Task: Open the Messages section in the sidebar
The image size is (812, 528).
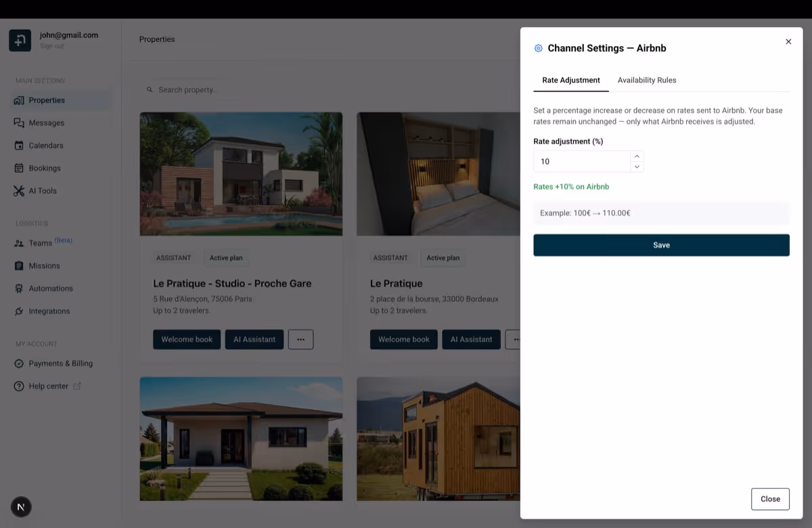Action: click(47, 123)
